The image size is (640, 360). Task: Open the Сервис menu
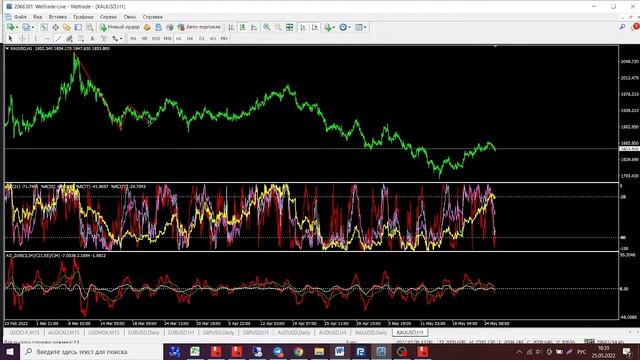(x=108, y=17)
